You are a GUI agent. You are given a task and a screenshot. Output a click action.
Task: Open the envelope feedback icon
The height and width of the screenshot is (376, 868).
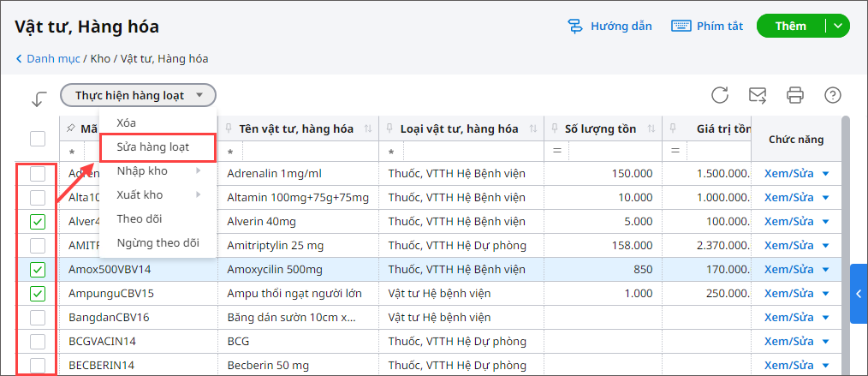click(x=758, y=95)
